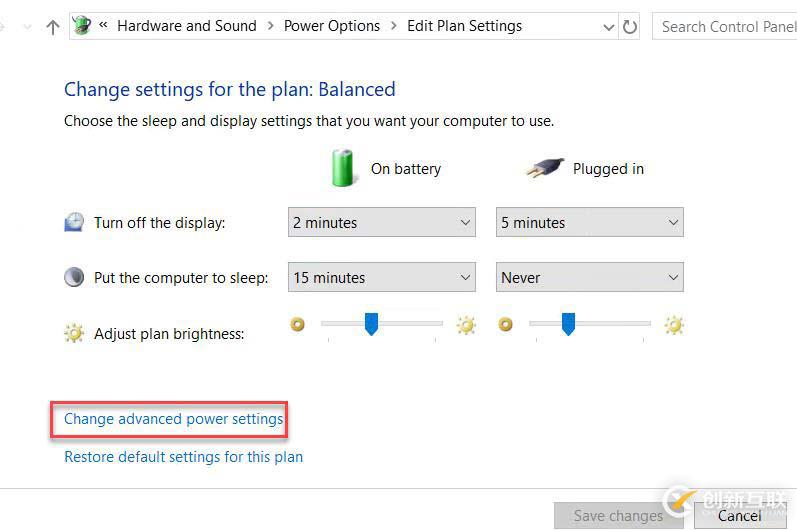
Task: Open the Plugged in sleep dropdown showing Never
Action: (590, 277)
